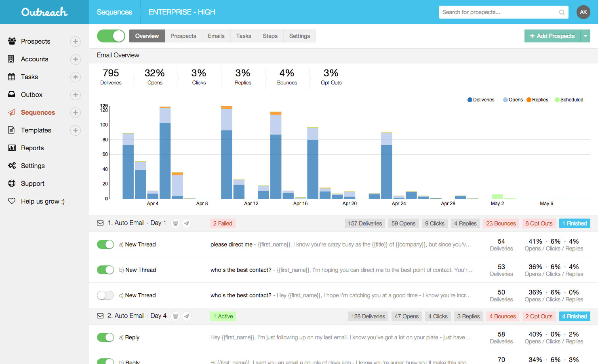Click the Sequences breadcrumb link
The width and height of the screenshot is (598, 364).
pyautogui.click(x=114, y=12)
